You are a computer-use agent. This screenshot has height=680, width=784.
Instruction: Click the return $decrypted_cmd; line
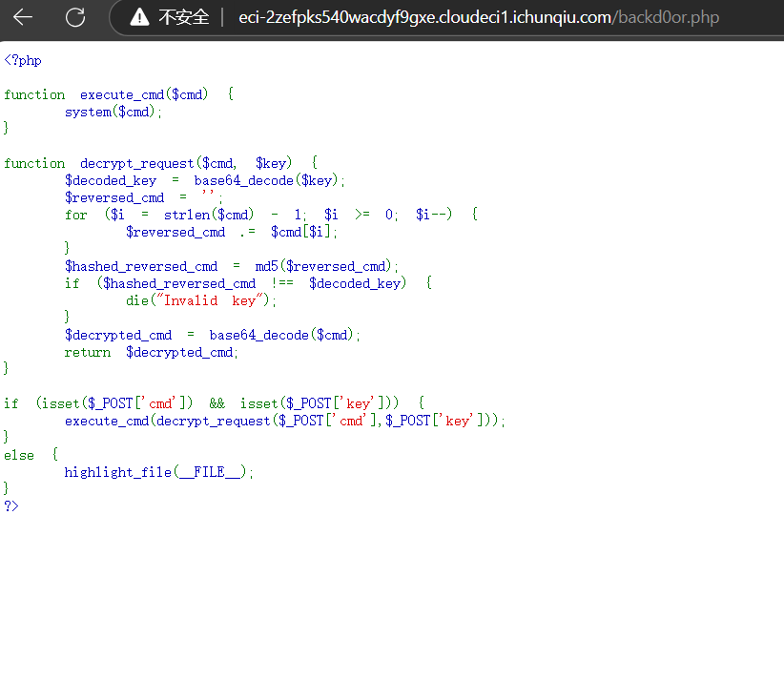point(151,352)
